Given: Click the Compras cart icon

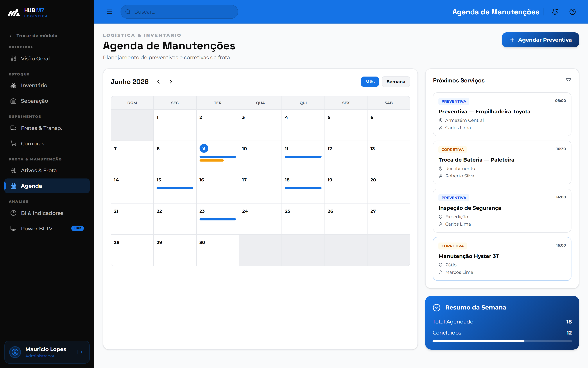Looking at the screenshot, I should click(x=13, y=144).
